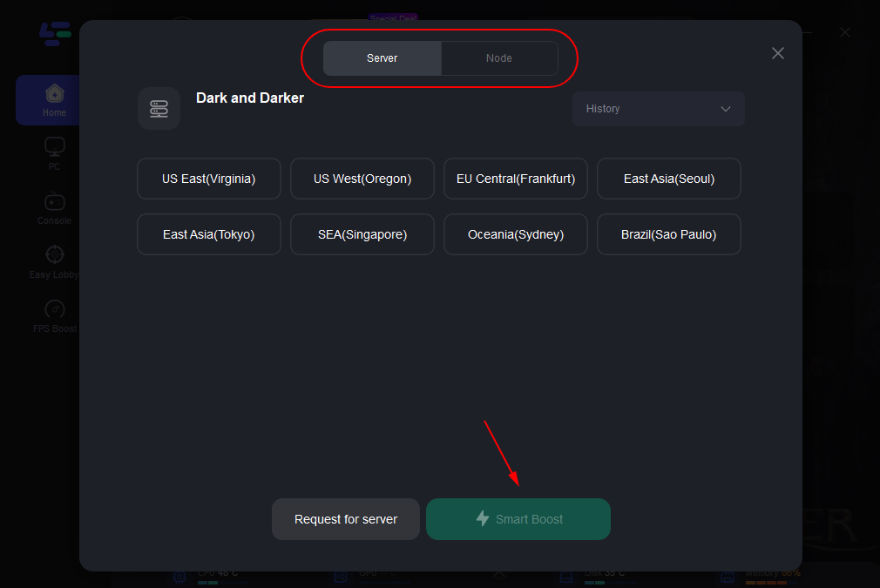Close the main window behind the dialog
880x588 pixels.
(x=844, y=32)
